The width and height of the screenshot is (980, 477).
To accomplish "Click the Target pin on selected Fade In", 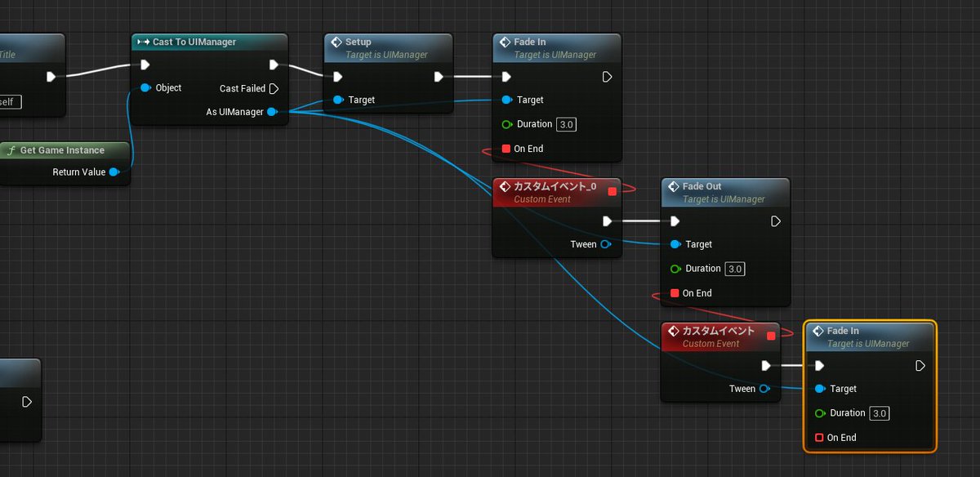I will pos(819,389).
